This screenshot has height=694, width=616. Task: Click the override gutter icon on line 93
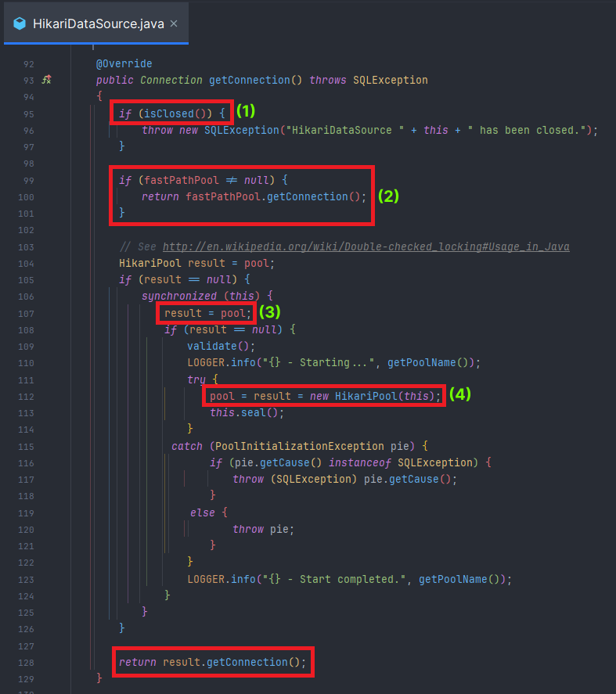pyautogui.click(x=46, y=80)
